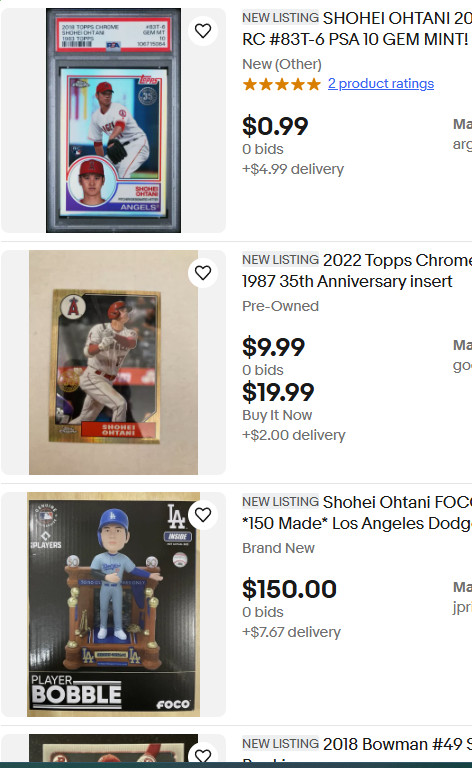The image size is (472, 768).
Task: Add PSA 10 Ohtani card to watchlist
Action: [x=203, y=31]
